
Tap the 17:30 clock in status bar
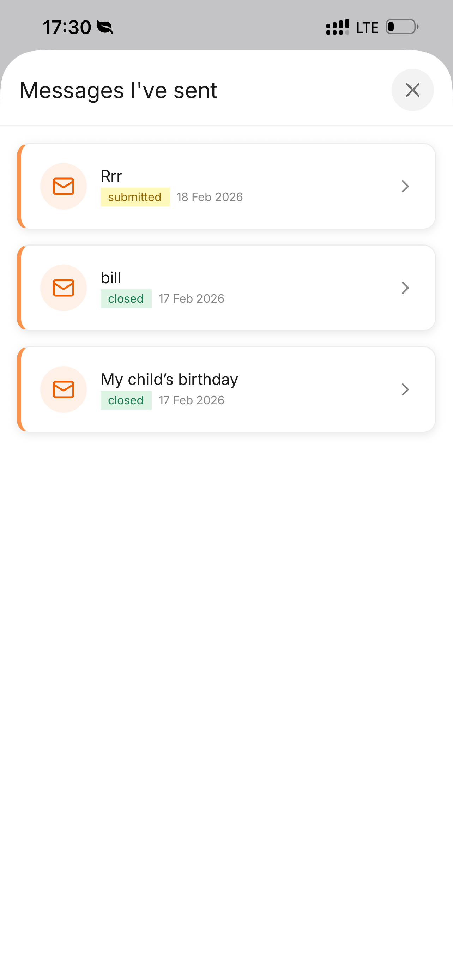(67, 28)
